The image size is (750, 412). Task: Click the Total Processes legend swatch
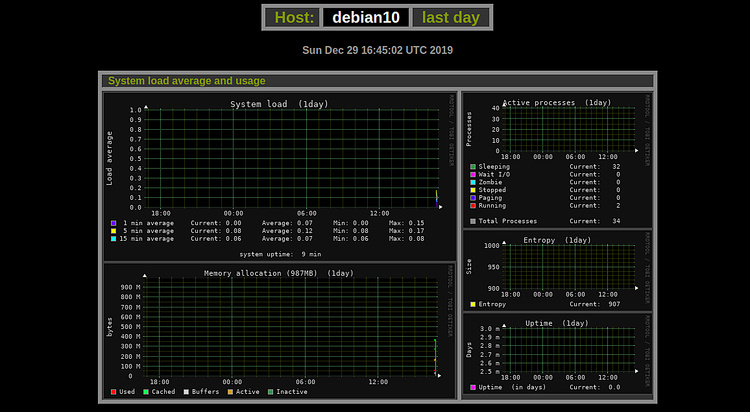473,221
